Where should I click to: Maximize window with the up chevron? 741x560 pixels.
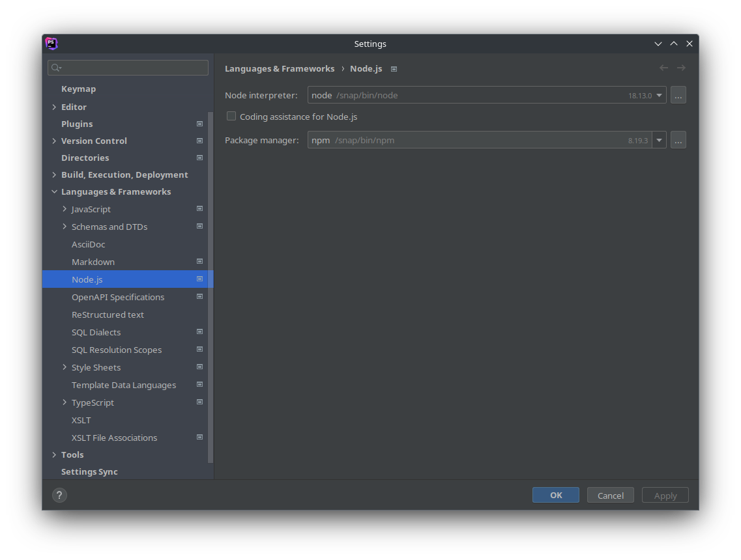click(674, 44)
